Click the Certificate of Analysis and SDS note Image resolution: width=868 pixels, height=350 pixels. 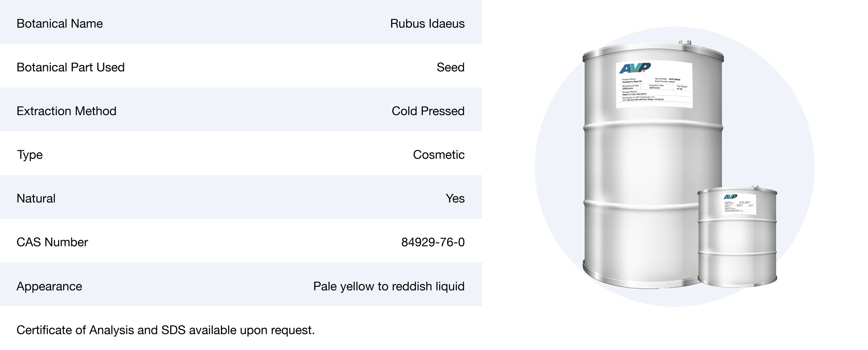pos(166,330)
